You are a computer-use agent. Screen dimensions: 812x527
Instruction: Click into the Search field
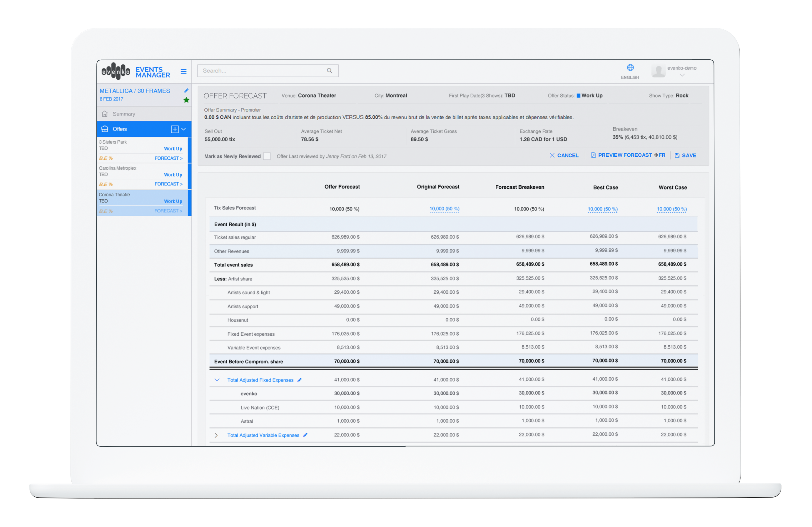point(259,71)
